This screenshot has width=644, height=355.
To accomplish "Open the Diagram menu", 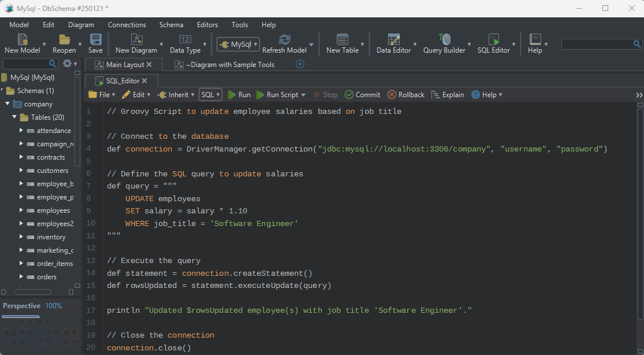I will 81,25.
